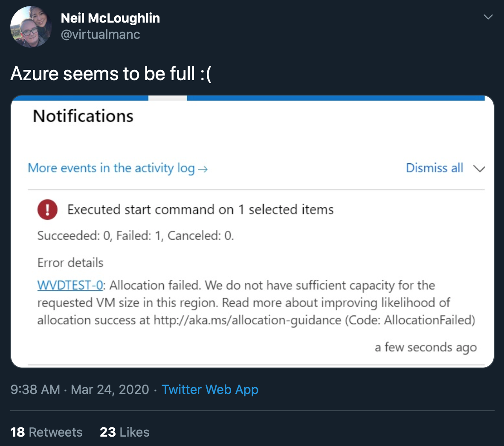The image size is (504, 446).
Task: Click the tweet text 'Azure seems to be full'
Action: click(x=111, y=74)
